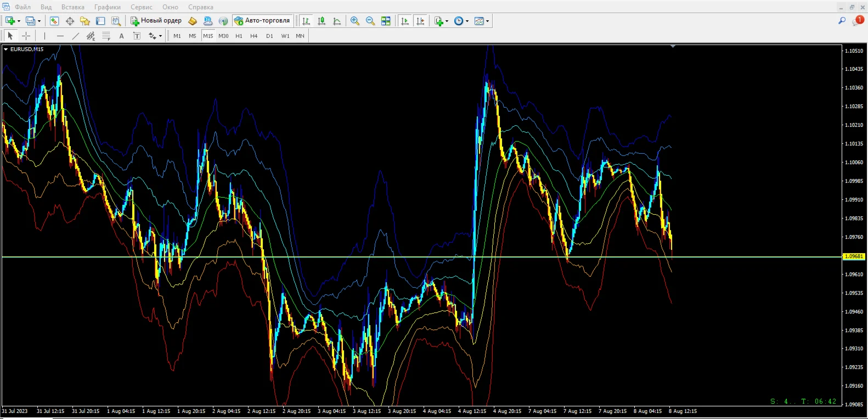Click the cloud hosting icon
The image size is (868, 419).
[208, 21]
